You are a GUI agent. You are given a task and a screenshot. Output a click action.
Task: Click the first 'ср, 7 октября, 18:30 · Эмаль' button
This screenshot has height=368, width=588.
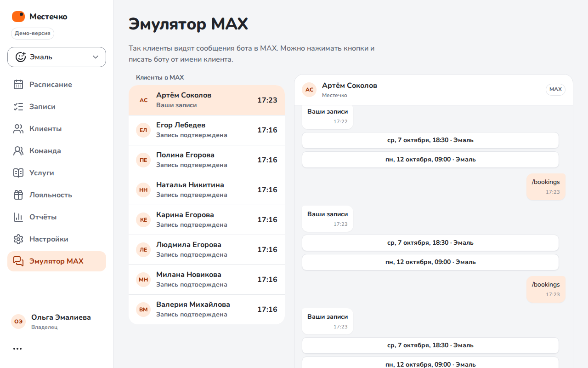click(430, 140)
